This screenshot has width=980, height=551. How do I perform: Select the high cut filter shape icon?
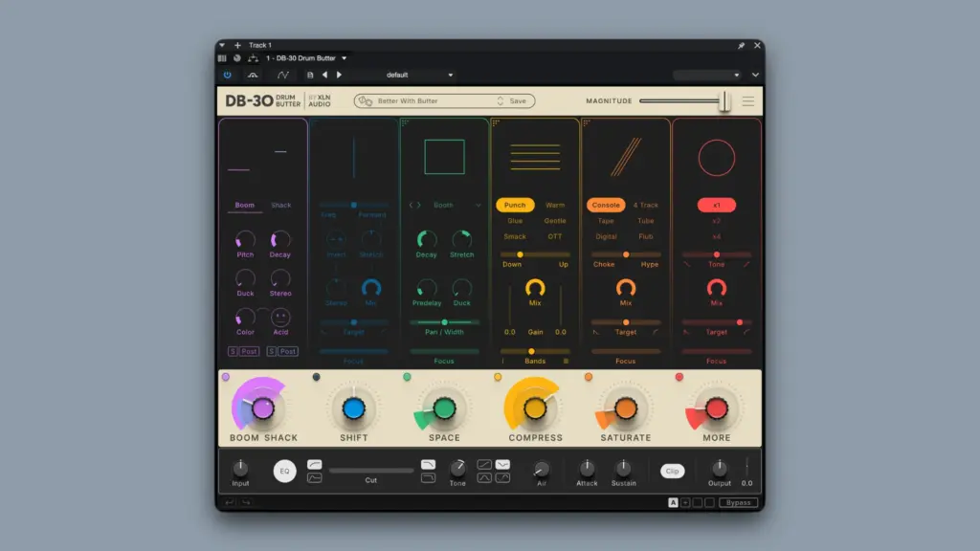point(428,465)
